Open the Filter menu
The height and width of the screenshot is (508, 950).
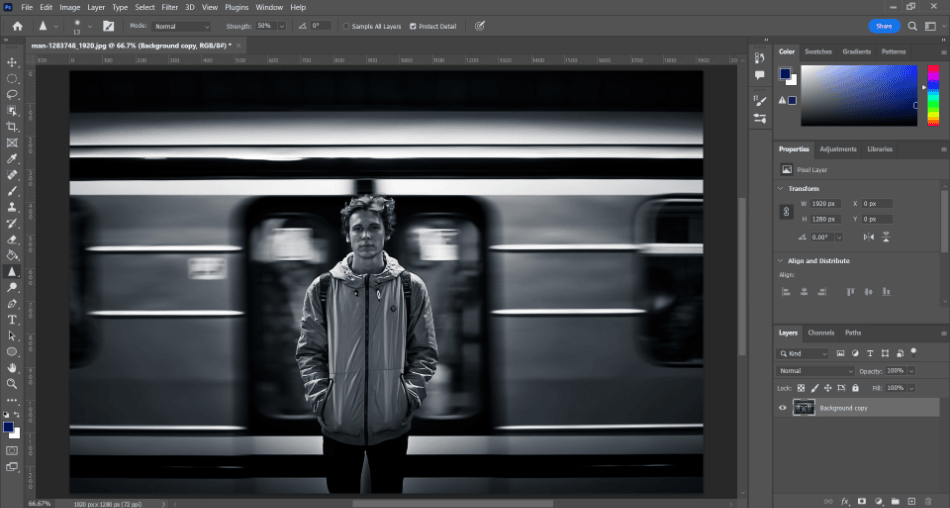pyautogui.click(x=170, y=7)
